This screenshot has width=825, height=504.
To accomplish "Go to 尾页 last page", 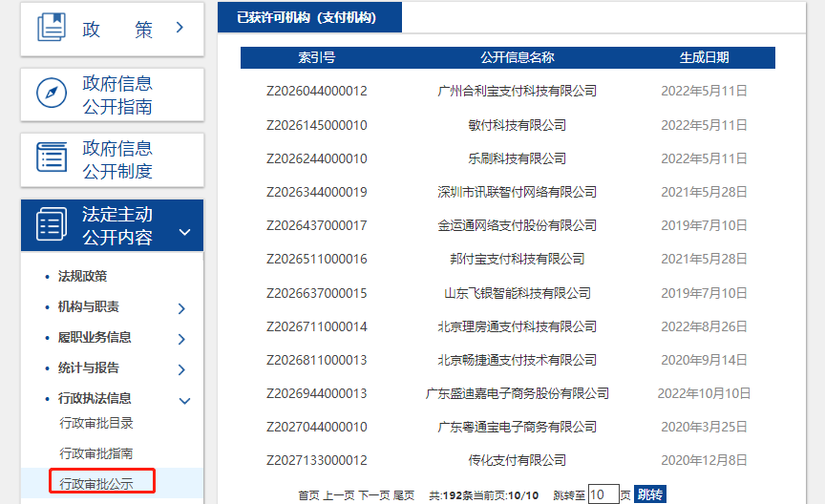I will coord(404,495).
